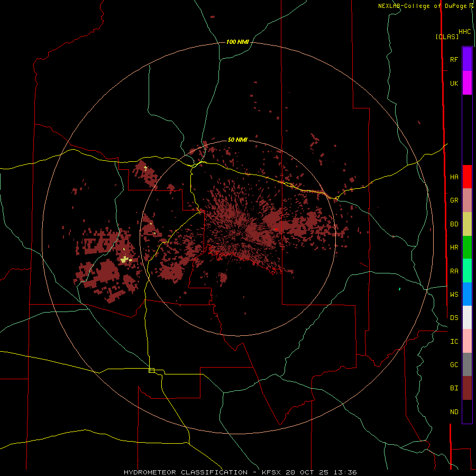Click the UK magenta legend swatch

tap(467, 83)
